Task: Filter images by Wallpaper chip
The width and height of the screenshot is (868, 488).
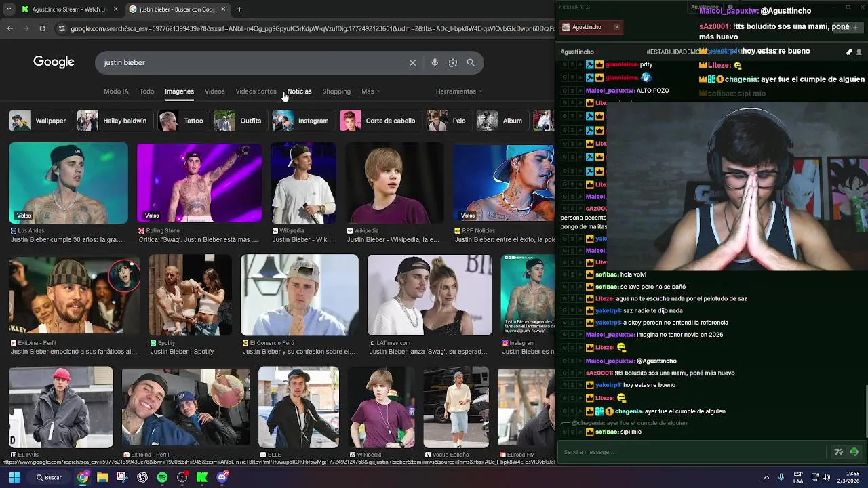Action: pyautogui.click(x=40, y=121)
